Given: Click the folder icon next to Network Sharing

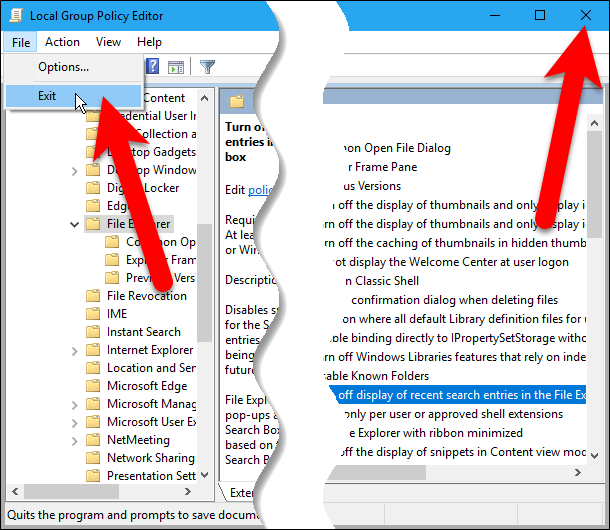Looking at the screenshot, I should [93, 458].
